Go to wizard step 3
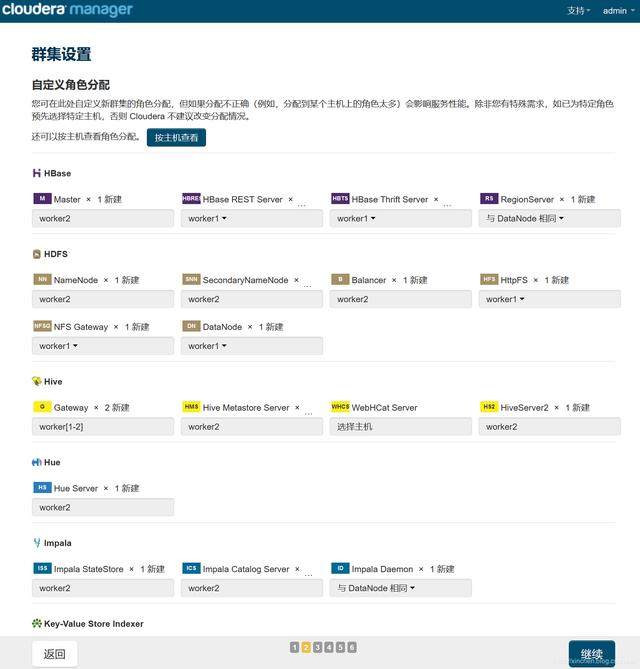Image resolution: width=640 pixels, height=669 pixels. point(317,647)
